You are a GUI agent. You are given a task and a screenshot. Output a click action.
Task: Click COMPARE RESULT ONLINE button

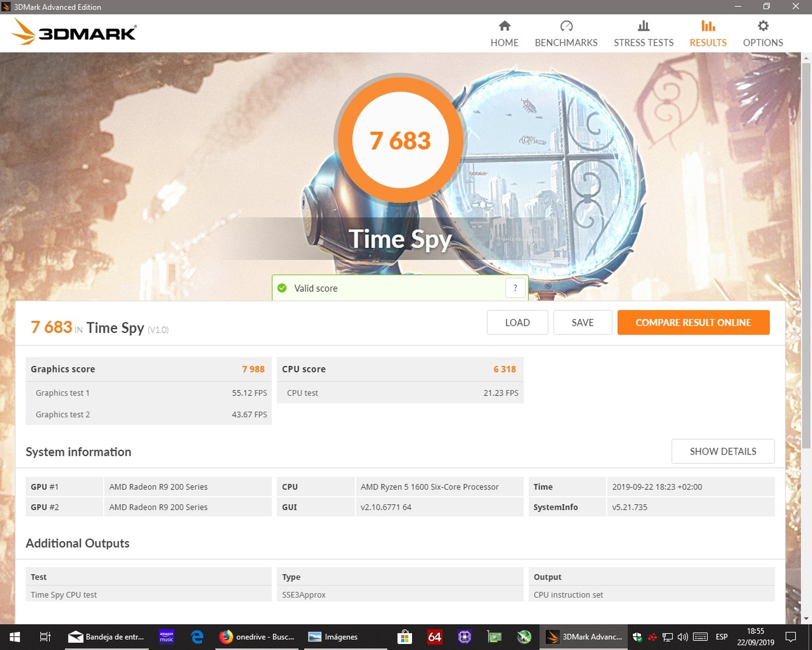(x=694, y=323)
